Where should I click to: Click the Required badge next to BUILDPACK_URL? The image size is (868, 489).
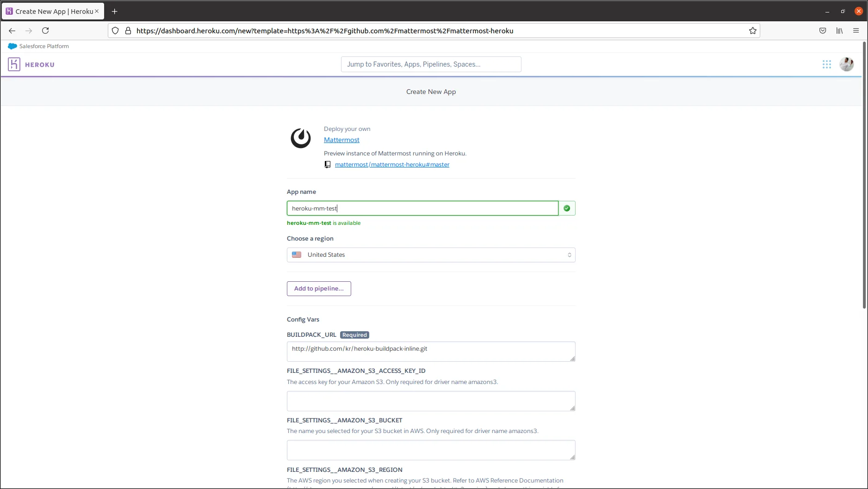[x=354, y=335]
